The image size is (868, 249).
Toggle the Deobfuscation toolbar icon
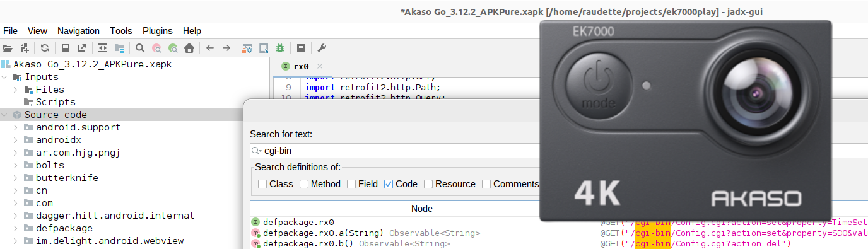tap(248, 48)
